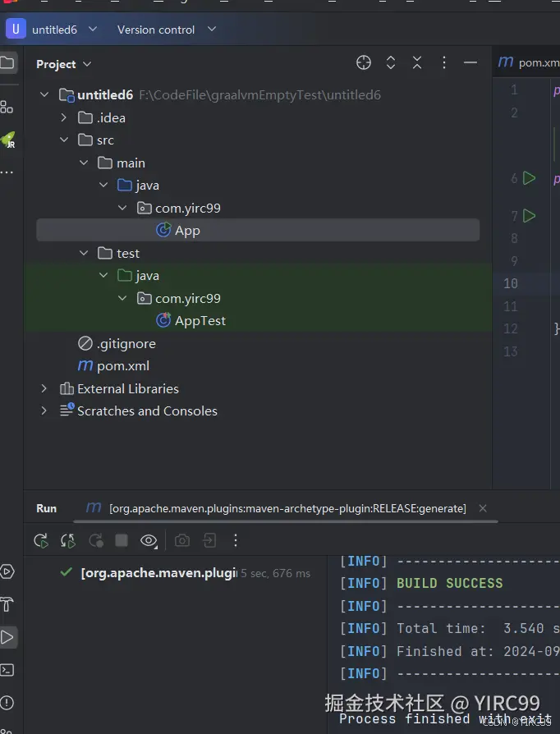The height and width of the screenshot is (734, 560).
Task: Open Services tool window sidebar icon
Action: pyautogui.click(x=7, y=571)
